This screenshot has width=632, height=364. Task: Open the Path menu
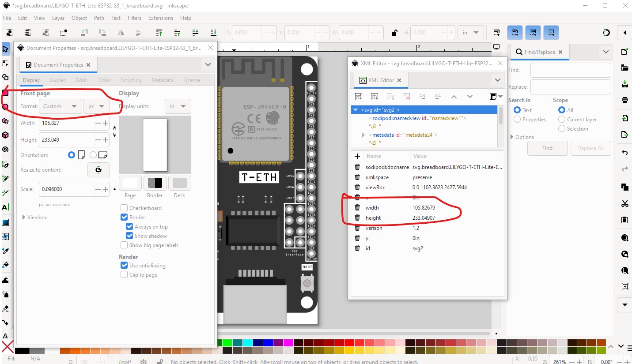[99, 18]
